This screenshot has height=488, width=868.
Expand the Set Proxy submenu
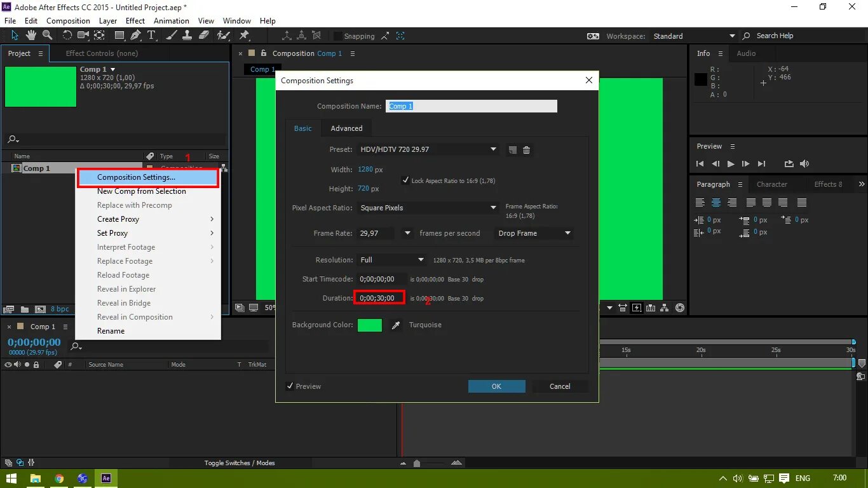click(x=148, y=233)
